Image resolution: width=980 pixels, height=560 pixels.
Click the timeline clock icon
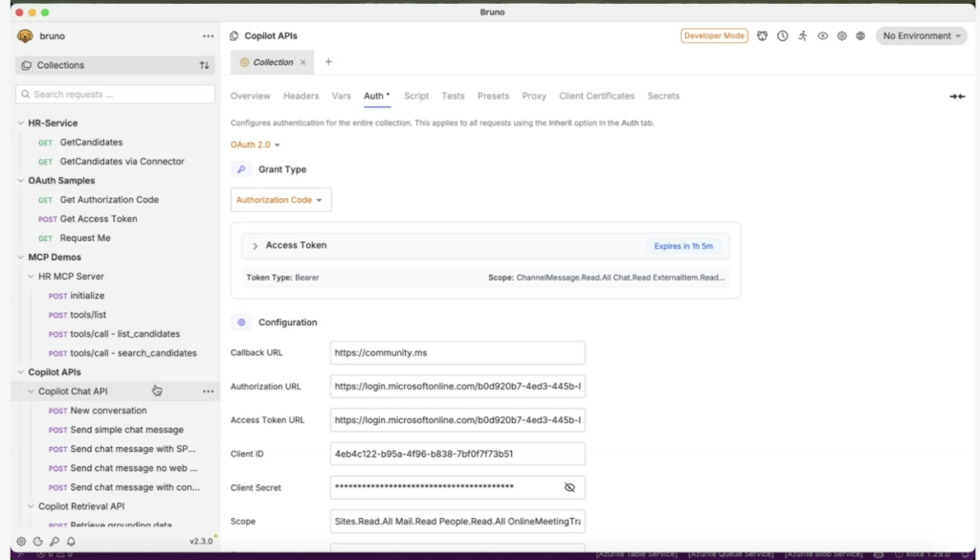click(x=783, y=36)
